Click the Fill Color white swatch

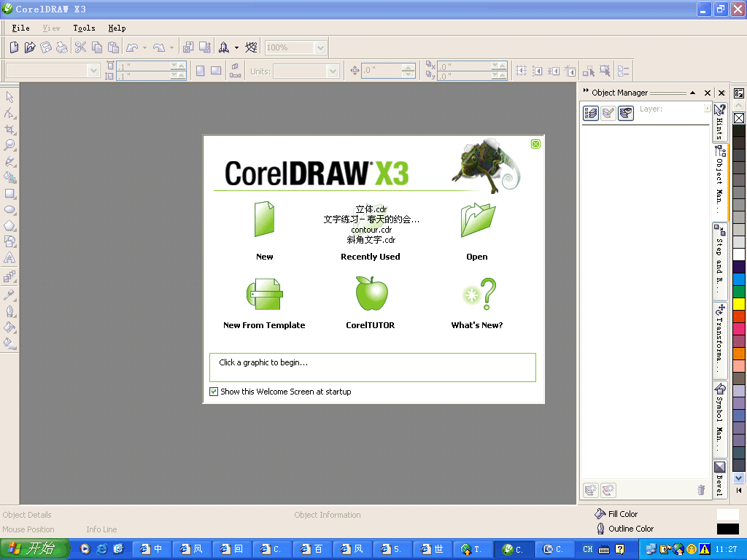point(727,514)
